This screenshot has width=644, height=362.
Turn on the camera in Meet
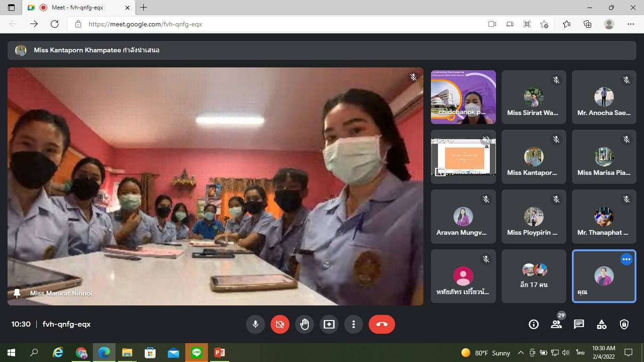pos(280,324)
